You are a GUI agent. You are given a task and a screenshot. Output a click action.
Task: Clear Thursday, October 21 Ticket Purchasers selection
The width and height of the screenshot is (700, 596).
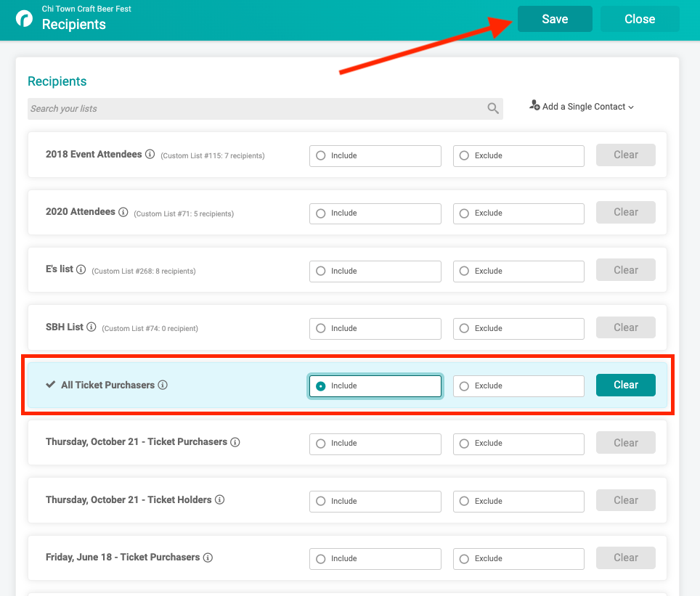pyautogui.click(x=625, y=443)
